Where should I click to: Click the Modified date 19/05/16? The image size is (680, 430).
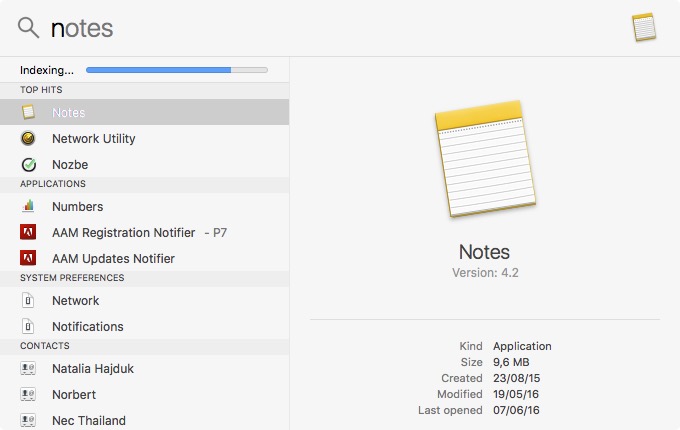point(516,394)
